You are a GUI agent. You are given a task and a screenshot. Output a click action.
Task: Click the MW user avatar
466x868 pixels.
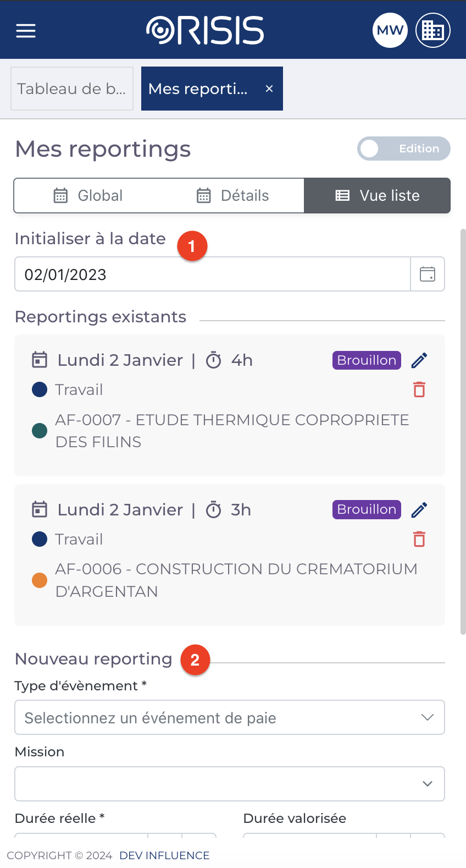[390, 30]
